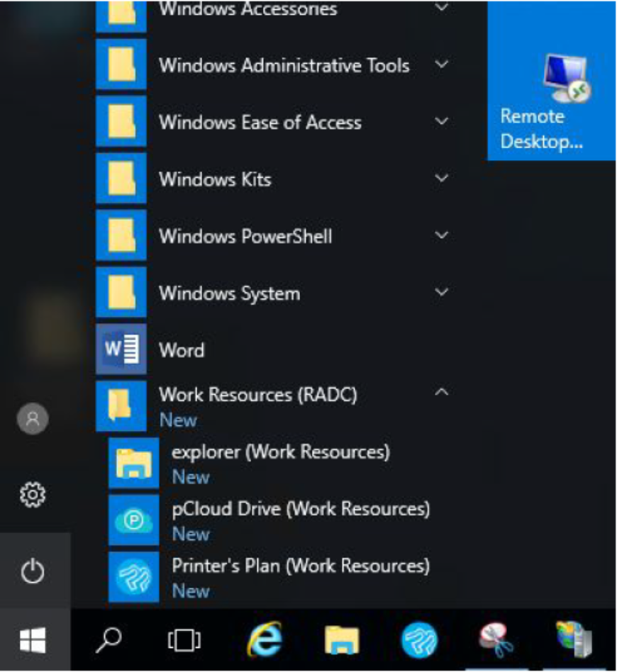The width and height of the screenshot is (617, 672).
Task: Launch Internet Explorer from the taskbar
Action: pos(265,640)
